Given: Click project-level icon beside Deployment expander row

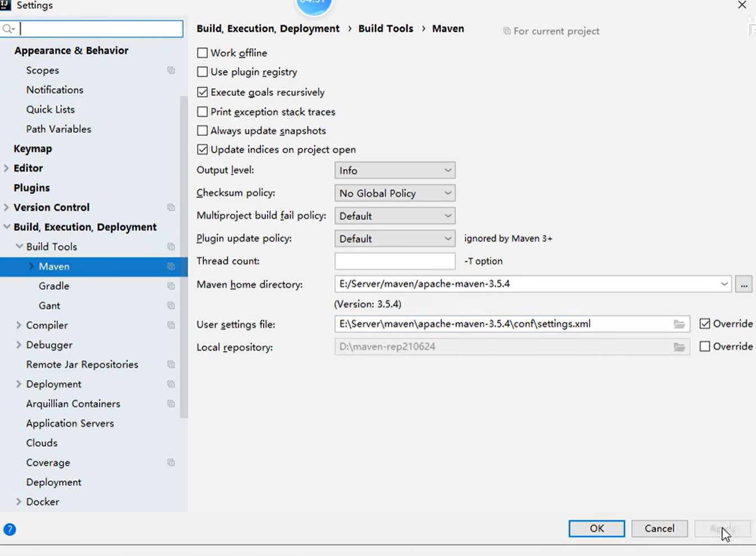Looking at the screenshot, I should click(171, 384).
